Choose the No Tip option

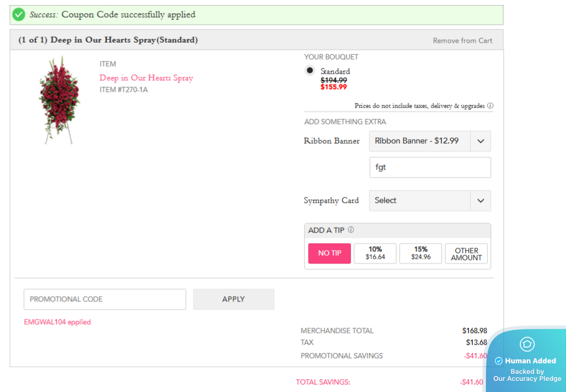click(x=330, y=254)
